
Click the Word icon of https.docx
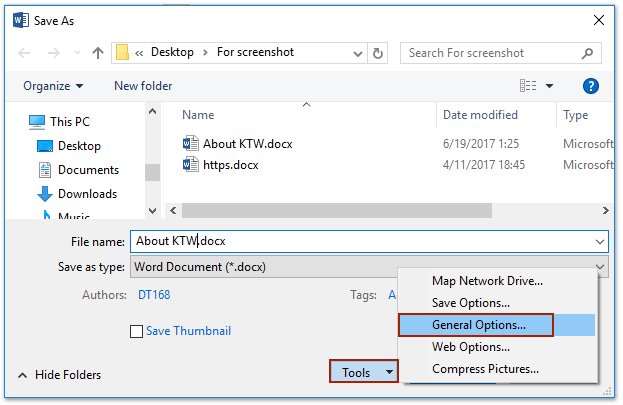pos(191,164)
